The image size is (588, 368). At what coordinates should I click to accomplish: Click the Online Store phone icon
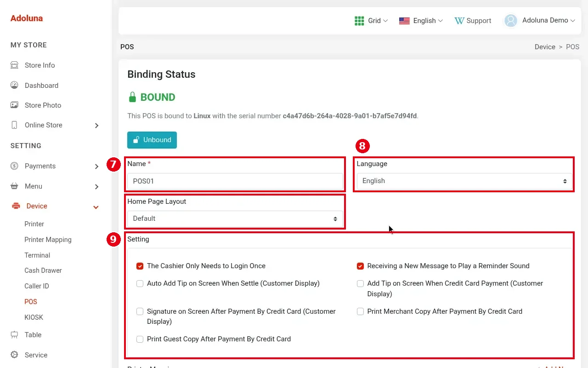point(14,125)
